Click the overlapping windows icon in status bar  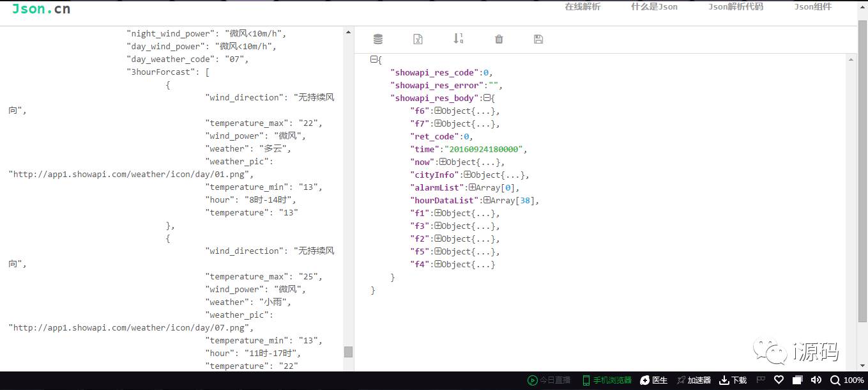pos(798,380)
